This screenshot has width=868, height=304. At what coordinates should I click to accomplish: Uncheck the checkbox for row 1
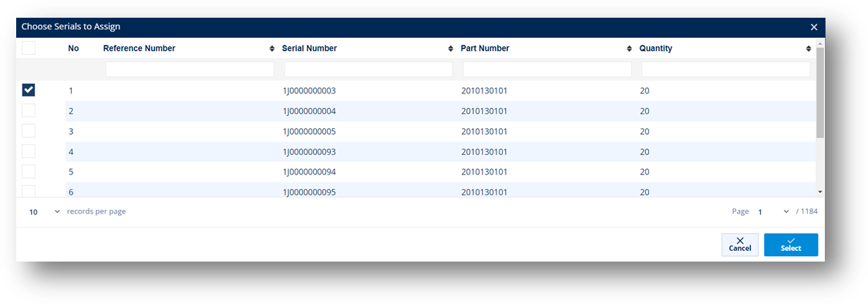pos(29,90)
